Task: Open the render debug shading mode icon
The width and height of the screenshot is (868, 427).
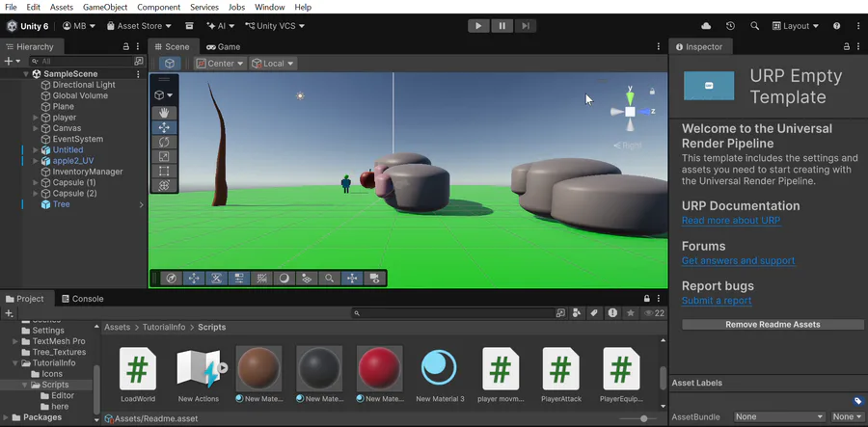Action: tap(284, 279)
